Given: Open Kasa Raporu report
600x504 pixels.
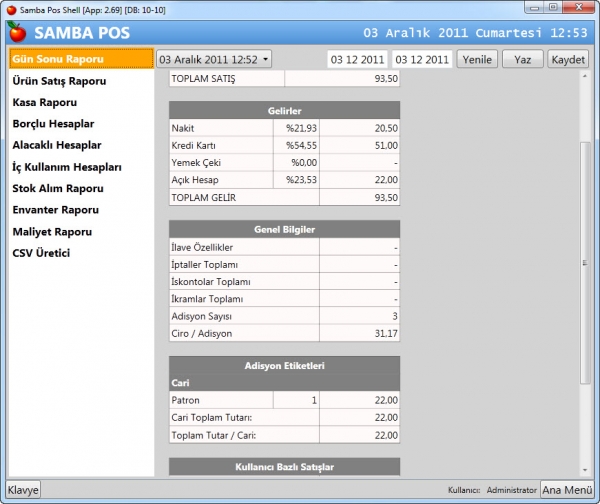Looking at the screenshot, I should (45, 103).
